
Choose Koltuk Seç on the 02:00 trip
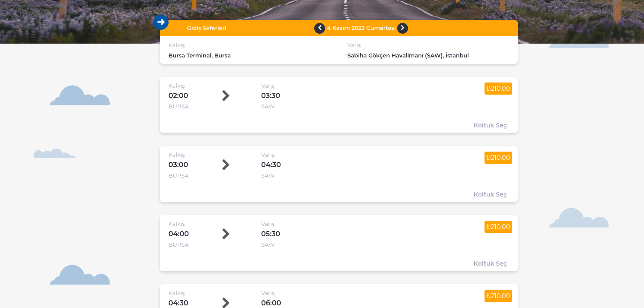pos(490,125)
